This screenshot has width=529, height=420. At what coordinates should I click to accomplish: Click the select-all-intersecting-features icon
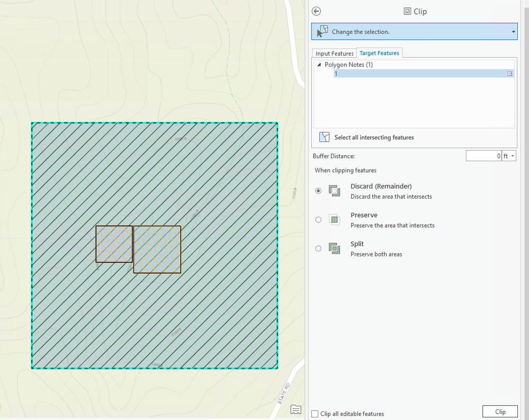[324, 137]
